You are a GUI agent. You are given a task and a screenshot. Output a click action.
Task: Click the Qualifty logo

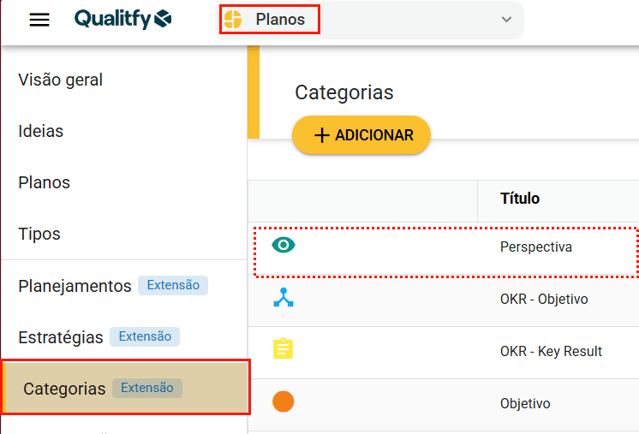123,19
